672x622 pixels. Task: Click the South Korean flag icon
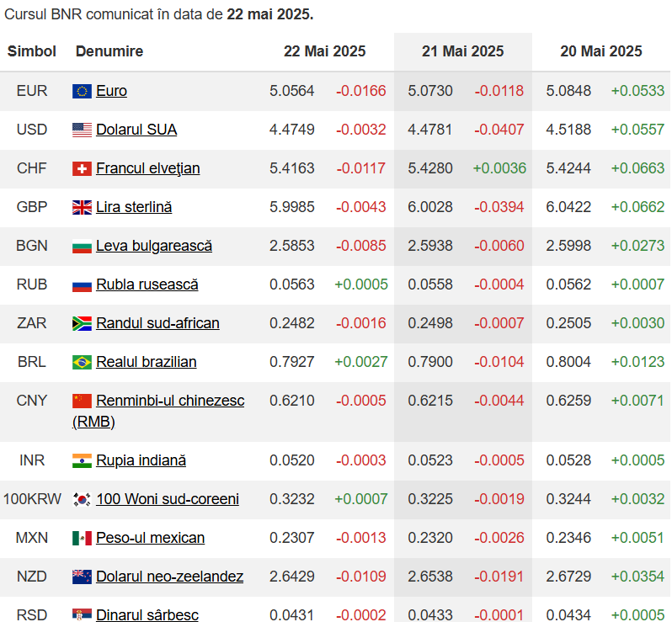pos(82,499)
